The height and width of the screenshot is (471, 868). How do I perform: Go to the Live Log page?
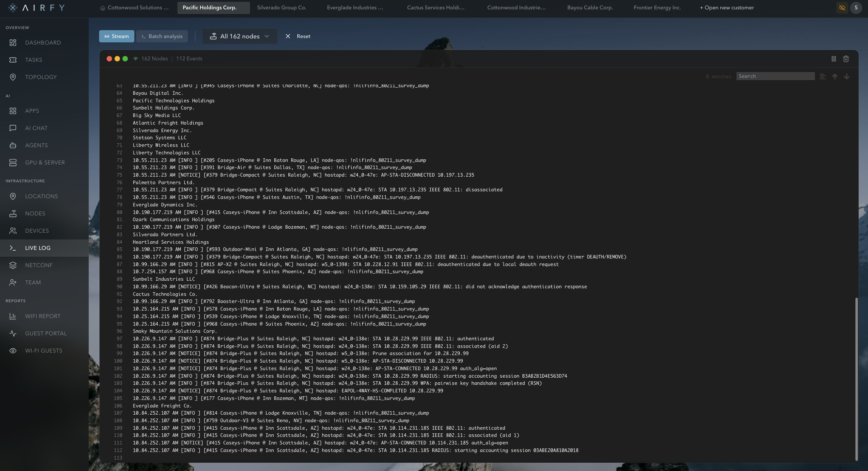point(44,248)
